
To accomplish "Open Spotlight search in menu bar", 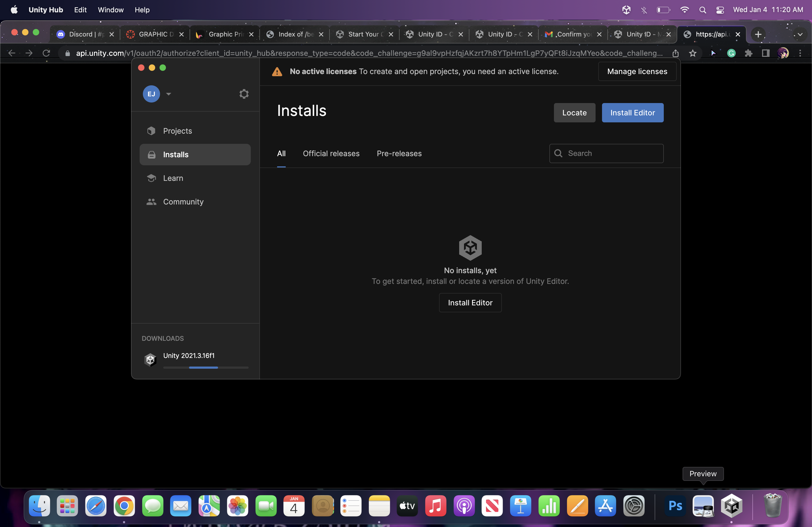I will click(702, 10).
